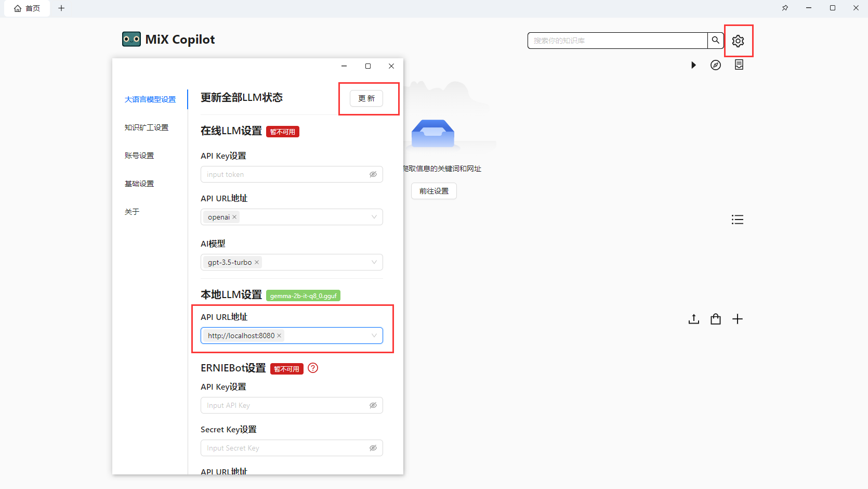Screen dimensions: 868x489
Task: Click the 本地LLM设置 heading
Action: (x=231, y=294)
